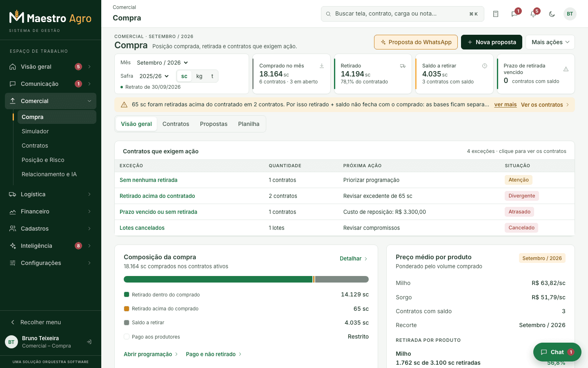Select the t unit toggle
The height and width of the screenshot is (368, 588).
pyautogui.click(x=212, y=76)
